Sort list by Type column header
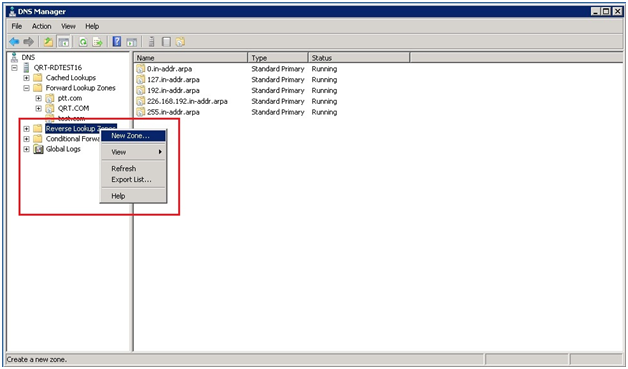This screenshot has height=369, width=628. click(x=278, y=58)
